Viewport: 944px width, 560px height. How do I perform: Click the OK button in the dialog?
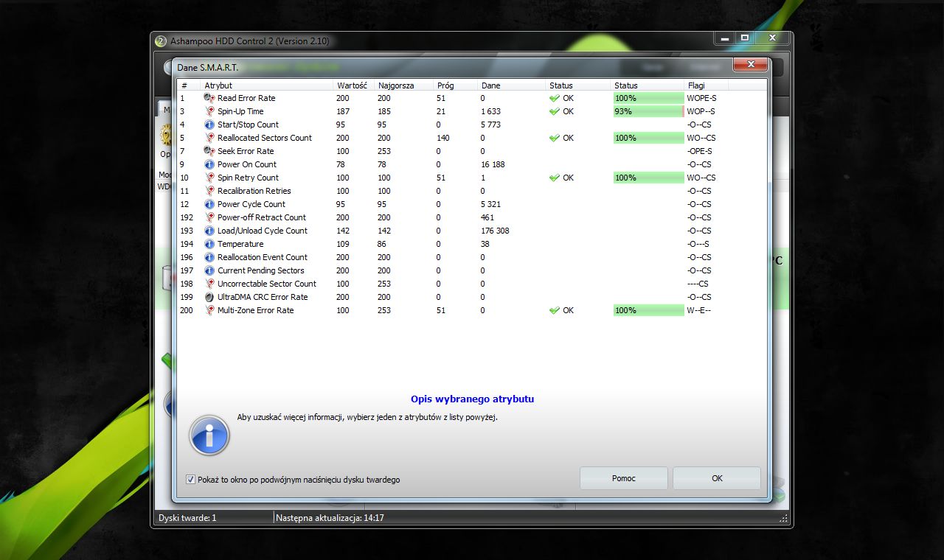coord(717,478)
